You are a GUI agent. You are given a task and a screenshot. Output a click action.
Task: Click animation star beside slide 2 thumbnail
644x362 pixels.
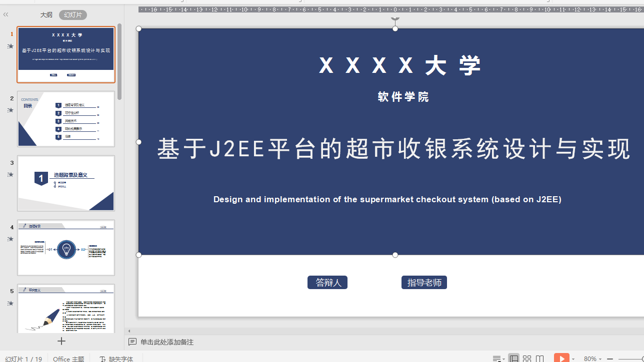(x=10, y=110)
